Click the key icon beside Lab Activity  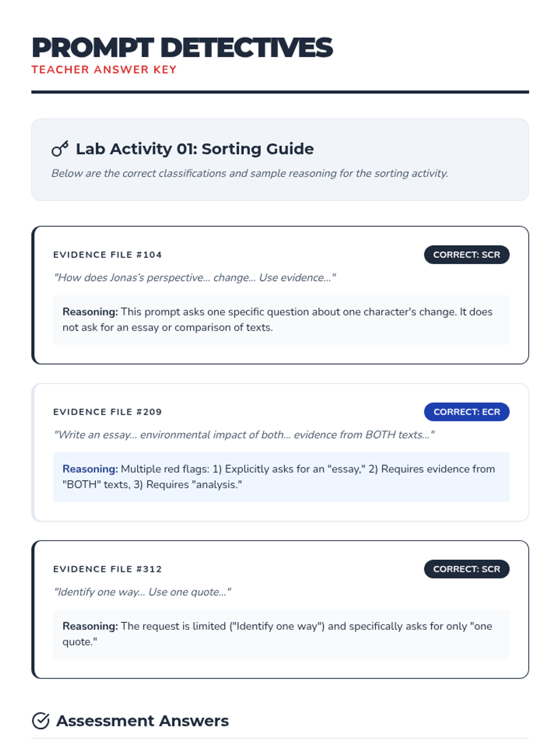click(x=60, y=149)
